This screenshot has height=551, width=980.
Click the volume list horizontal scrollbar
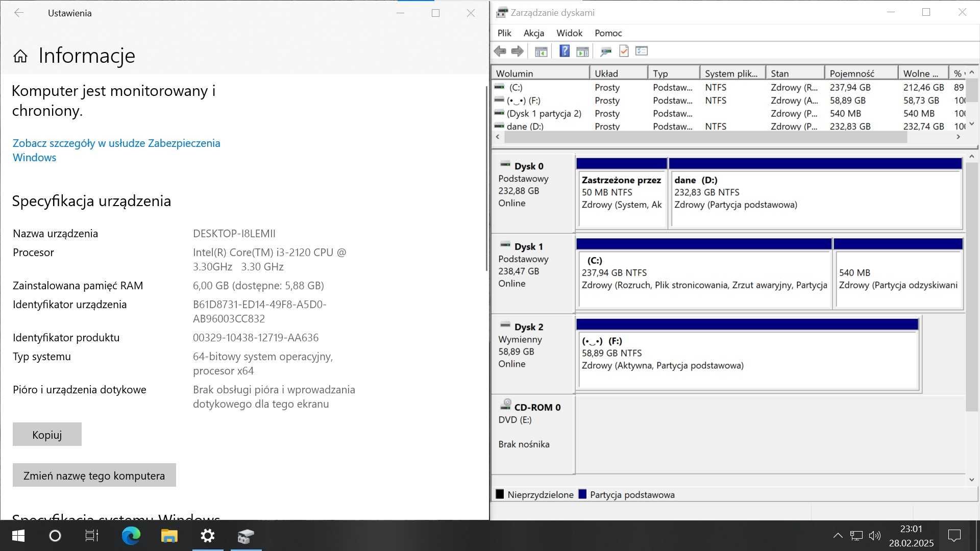(x=705, y=137)
